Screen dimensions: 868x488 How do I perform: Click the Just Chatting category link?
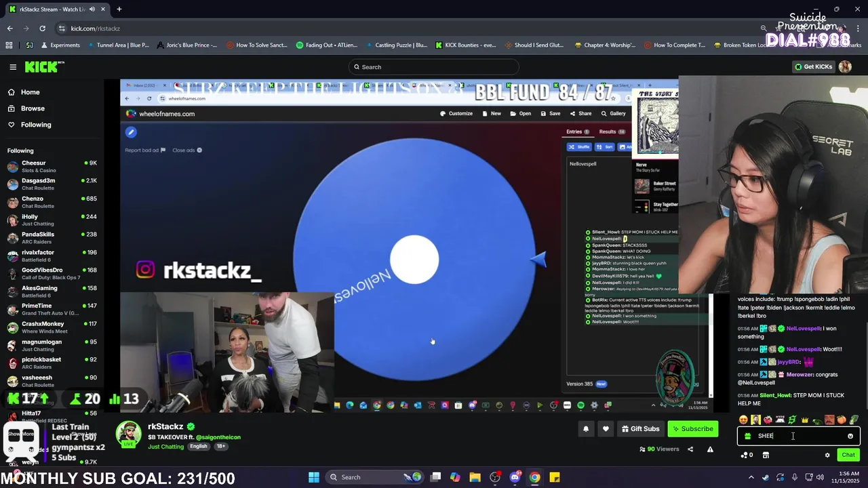click(165, 447)
